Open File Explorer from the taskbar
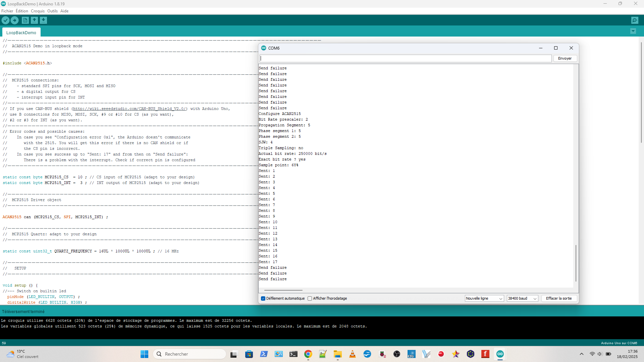Viewport: 644px width, 362px height. pyautogui.click(x=338, y=354)
